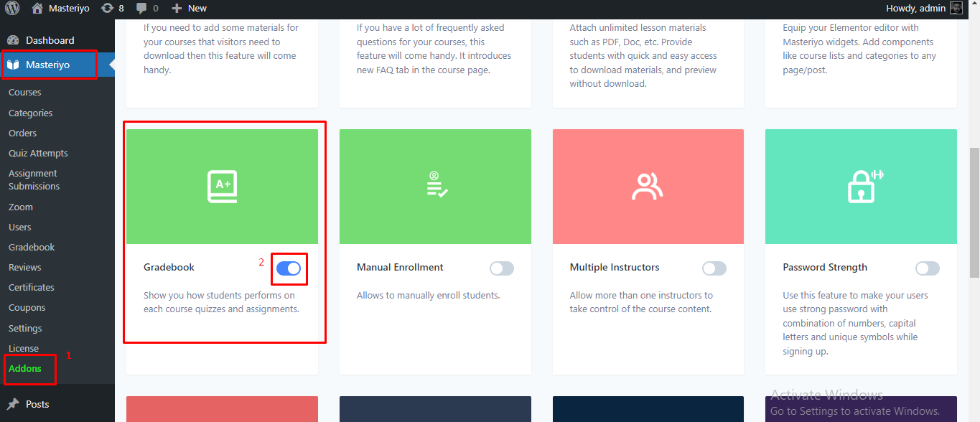The width and height of the screenshot is (980, 422).
Task: Open Assignment Submissions page
Action: coord(34,179)
